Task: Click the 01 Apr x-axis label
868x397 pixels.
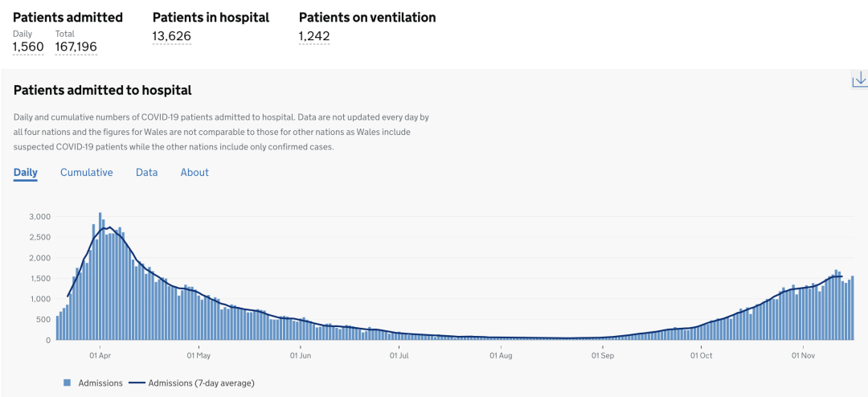Action: tap(100, 355)
